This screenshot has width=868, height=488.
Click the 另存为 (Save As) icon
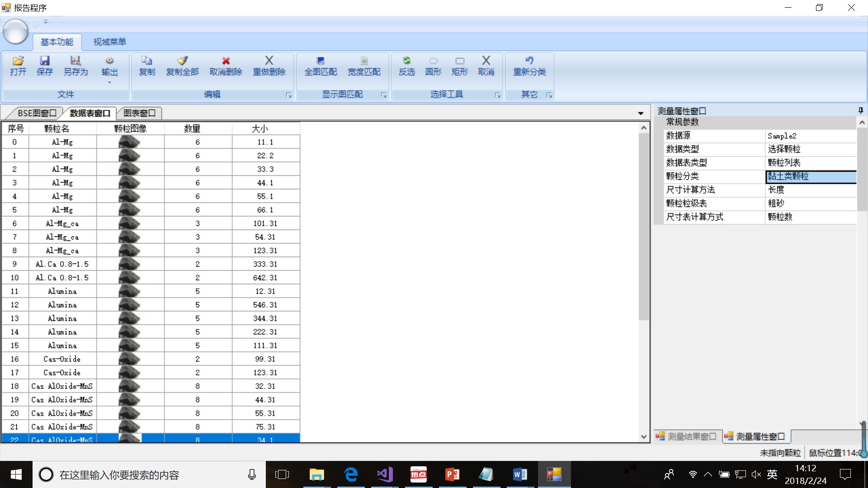tap(75, 61)
